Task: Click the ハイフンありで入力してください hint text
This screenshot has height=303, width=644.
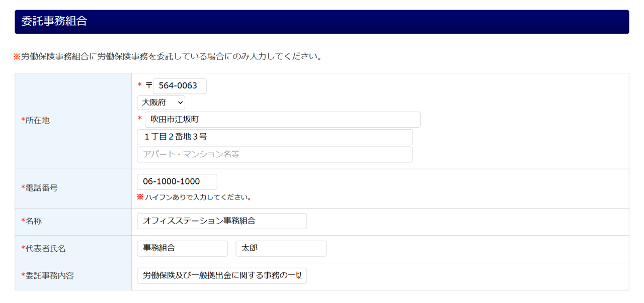Action: [x=198, y=197]
